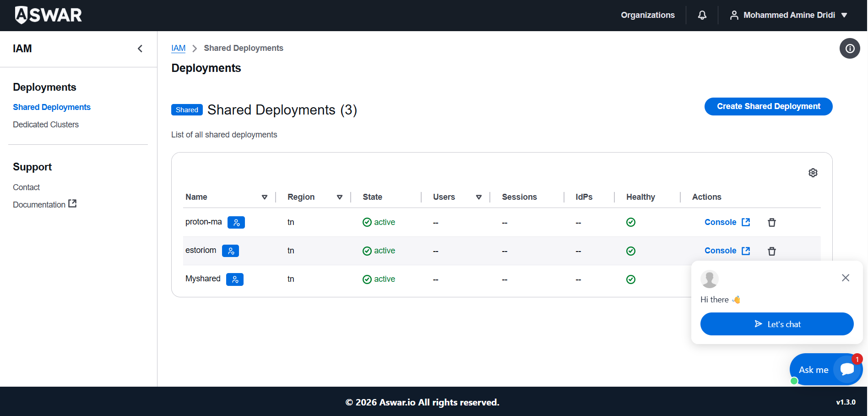The image size is (868, 416).
Task: Close the chat popup
Action: point(845,278)
